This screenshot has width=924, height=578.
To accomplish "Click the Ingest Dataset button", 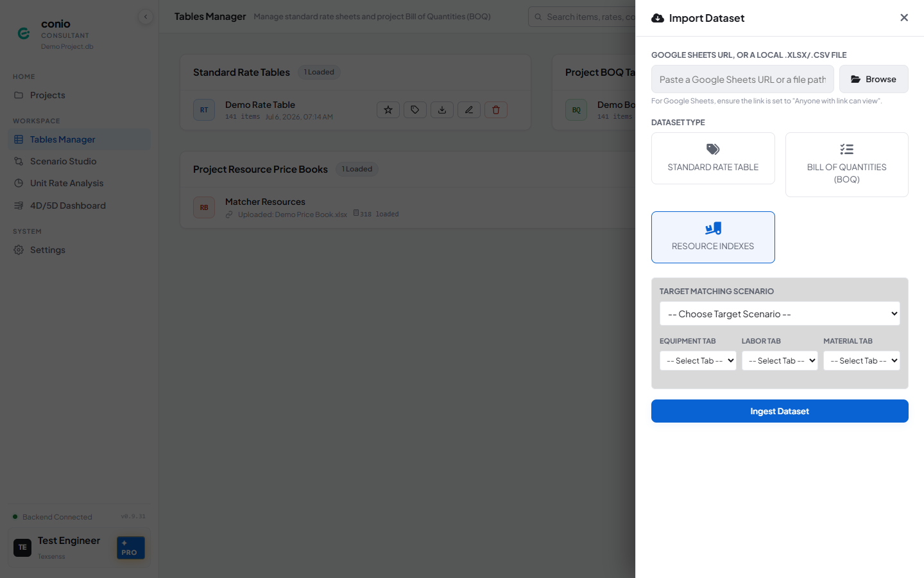I will pos(780,411).
